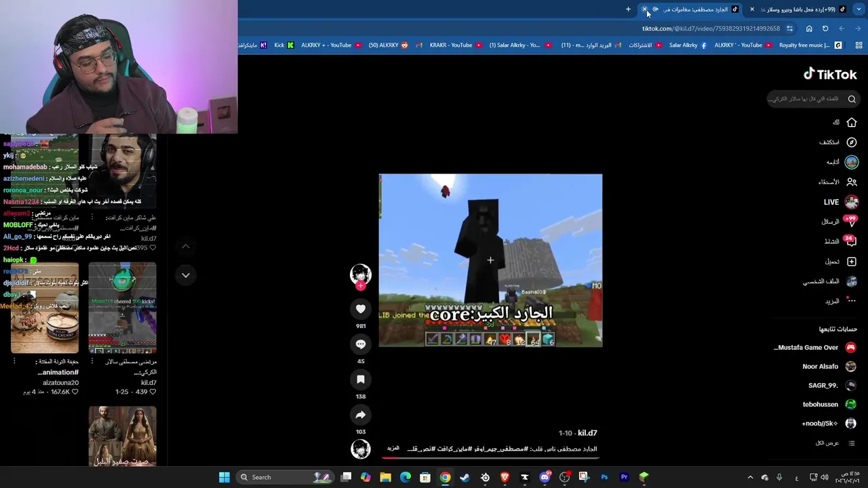
Task: Click the TikTok search input field
Action: pos(804,99)
